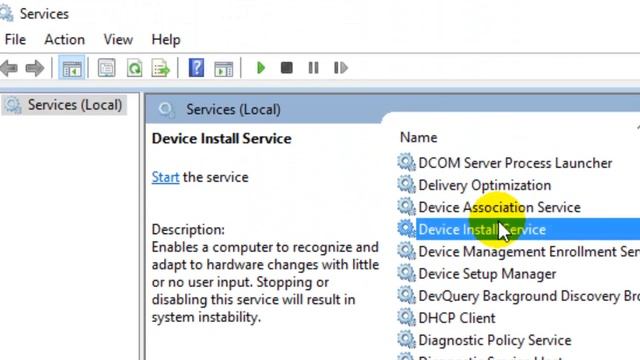This screenshot has height=360, width=640.
Task: Click gear icon beside DCOM Server Process Launcher
Action: tap(407, 162)
